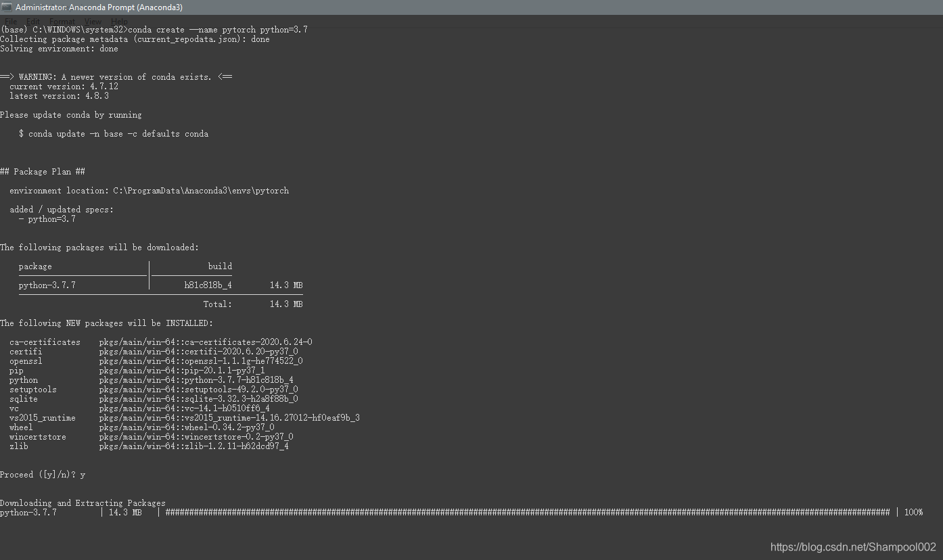This screenshot has width=943, height=560.
Task: Open the faint Format menu
Action: [x=62, y=22]
